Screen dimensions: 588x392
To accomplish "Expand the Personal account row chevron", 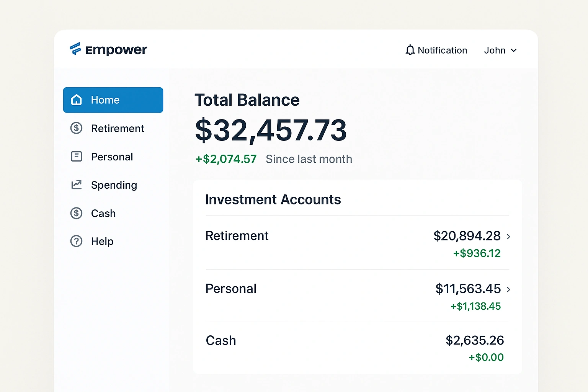I will tap(509, 290).
